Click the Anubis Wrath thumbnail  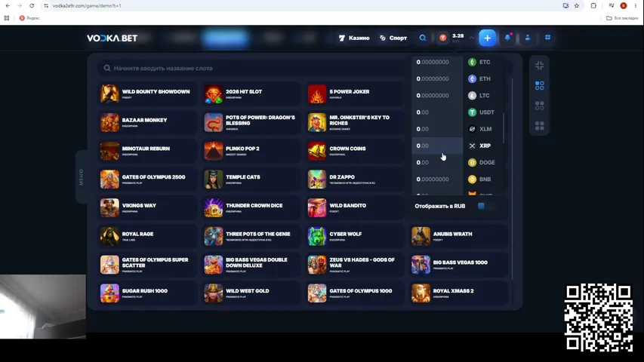tap(421, 236)
